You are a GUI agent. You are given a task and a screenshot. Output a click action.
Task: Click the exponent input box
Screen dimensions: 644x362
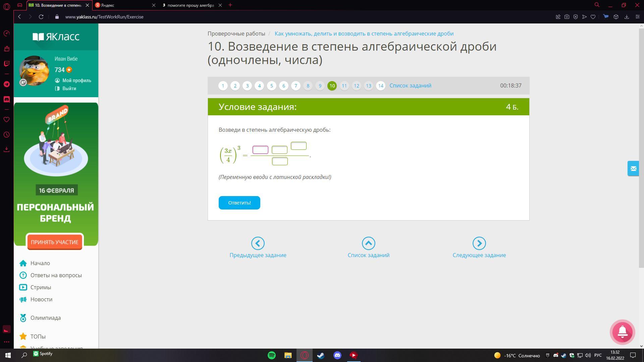(x=299, y=146)
